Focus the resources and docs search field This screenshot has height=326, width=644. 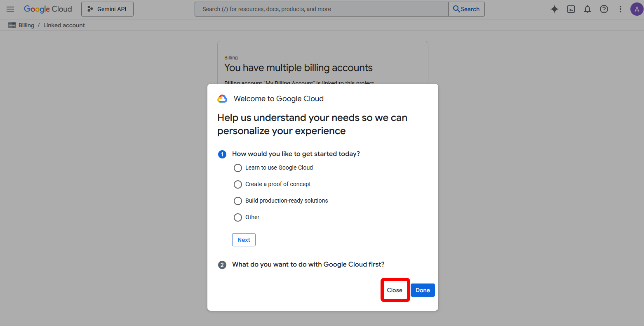point(322,9)
